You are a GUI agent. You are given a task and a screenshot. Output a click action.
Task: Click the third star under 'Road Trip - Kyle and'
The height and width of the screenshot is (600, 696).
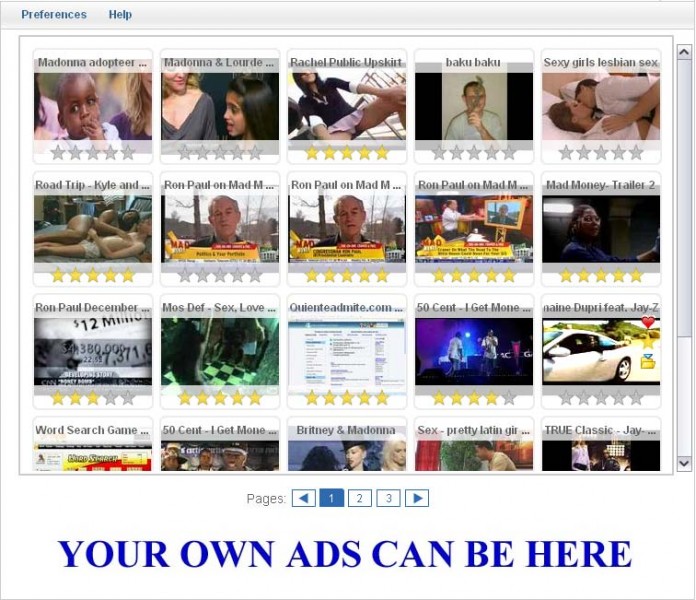(x=93, y=276)
